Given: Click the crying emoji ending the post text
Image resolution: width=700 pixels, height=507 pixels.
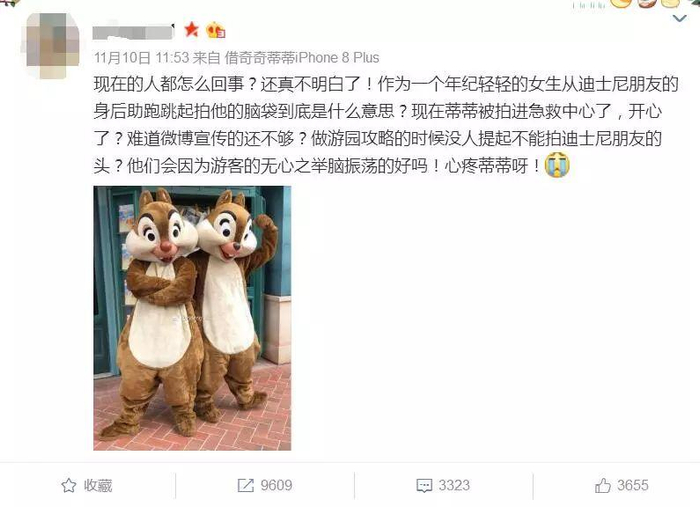Looking at the screenshot, I should click(x=557, y=165).
